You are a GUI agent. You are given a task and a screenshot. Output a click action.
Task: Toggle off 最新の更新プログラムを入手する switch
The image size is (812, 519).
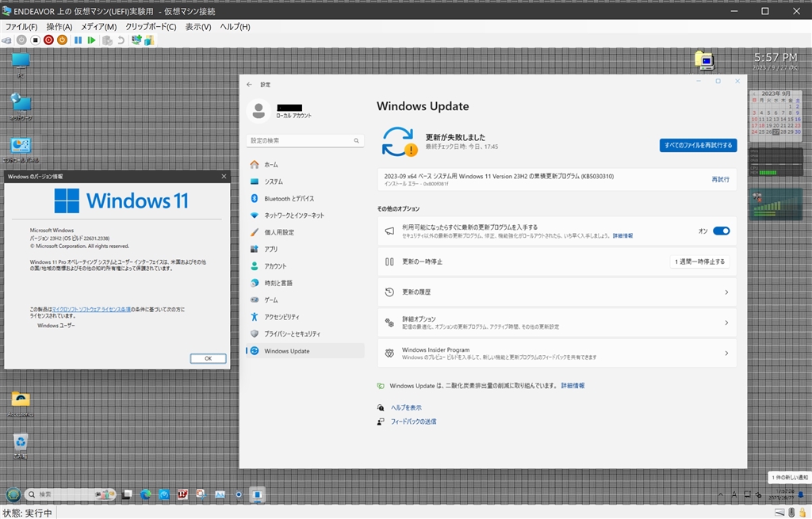click(x=721, y=231)
